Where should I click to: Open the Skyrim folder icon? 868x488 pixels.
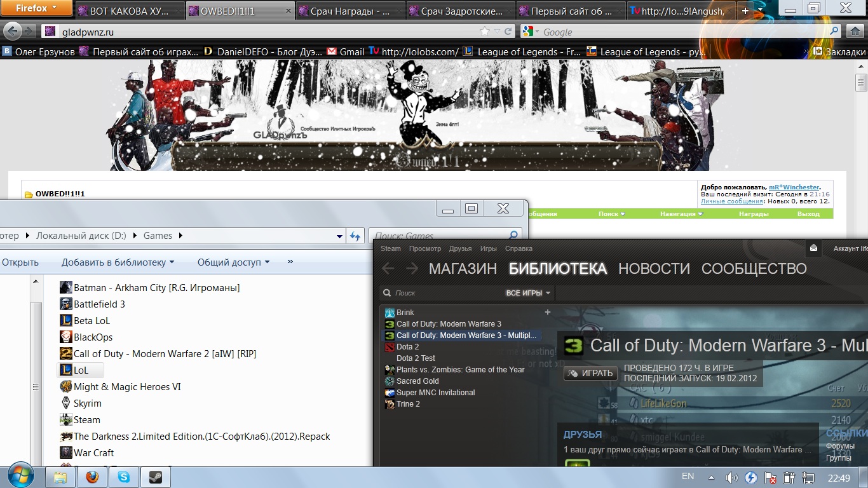point(66,403)
